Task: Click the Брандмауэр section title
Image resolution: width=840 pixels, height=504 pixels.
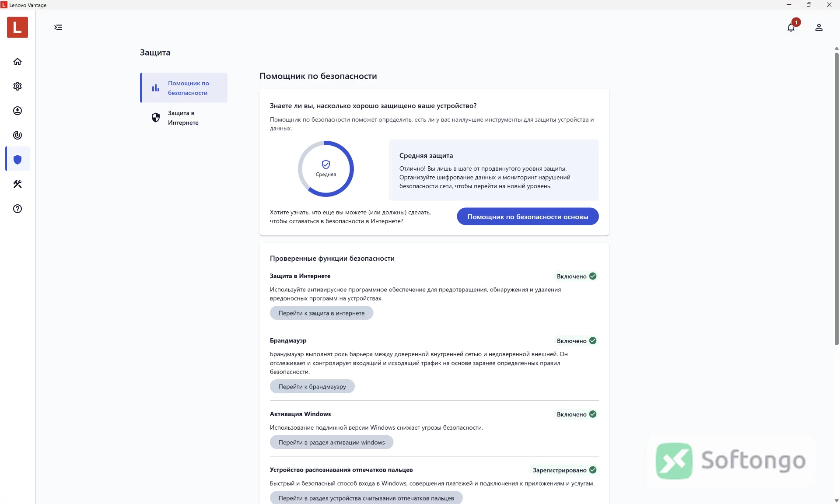Action: pos(288,340)
